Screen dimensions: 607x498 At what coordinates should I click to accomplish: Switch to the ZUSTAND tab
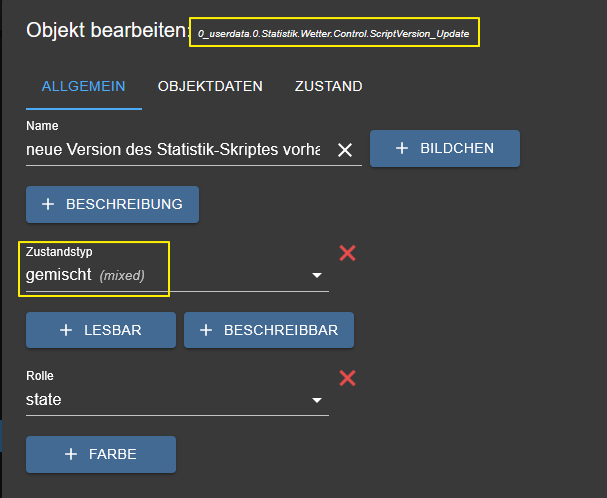tap(328, 87)
